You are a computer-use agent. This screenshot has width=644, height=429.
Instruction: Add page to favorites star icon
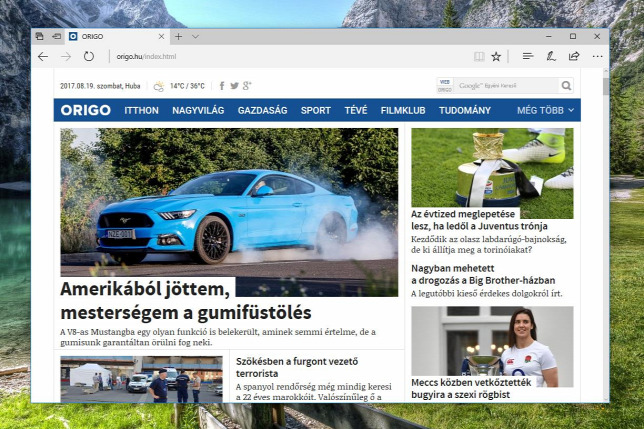tap(496, 56)
